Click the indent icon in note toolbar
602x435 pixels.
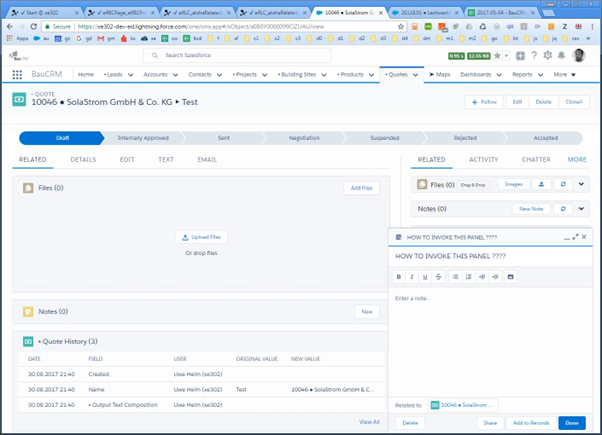click(x=482, y=276)
